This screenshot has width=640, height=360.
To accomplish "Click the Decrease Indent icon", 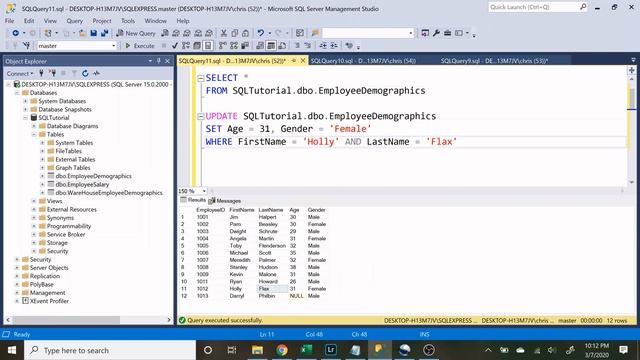I will [323, 46].
